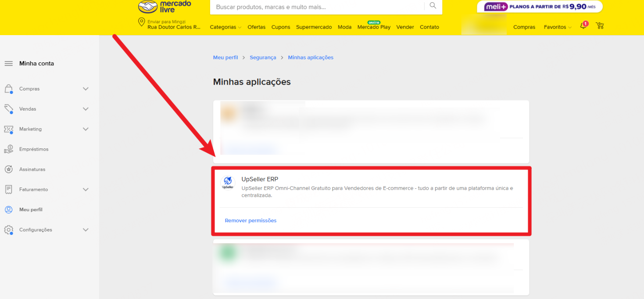Go to Compras in the header
The image size is (644, 299).
524,27
